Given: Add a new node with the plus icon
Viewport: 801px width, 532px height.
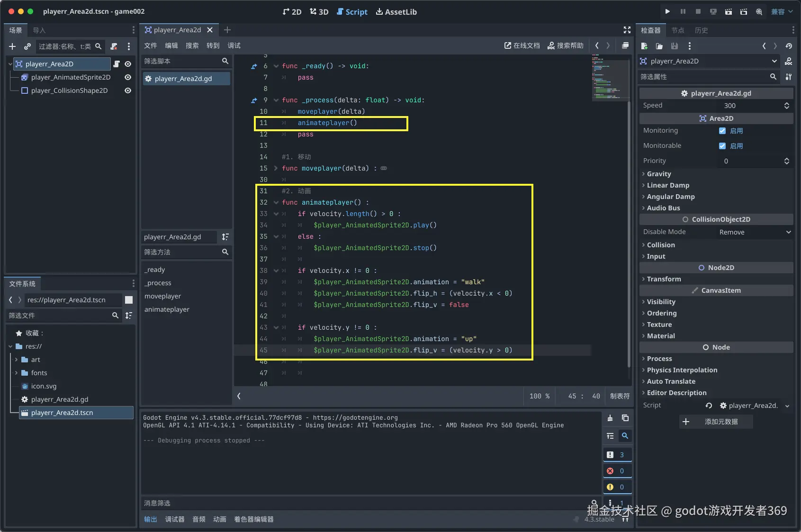Looking at the screenshot, I should tap(12, 46).
